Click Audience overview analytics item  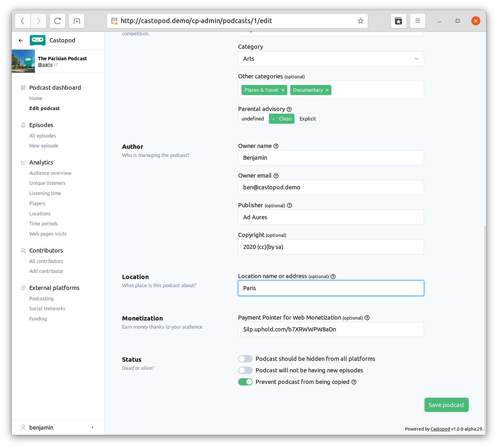tap(50, 173)
